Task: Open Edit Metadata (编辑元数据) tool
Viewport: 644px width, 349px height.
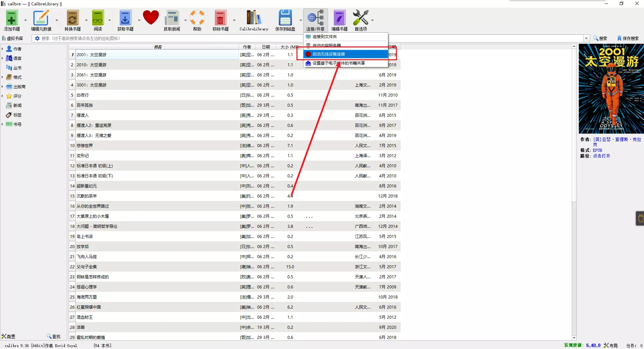Action: point(41,20)
